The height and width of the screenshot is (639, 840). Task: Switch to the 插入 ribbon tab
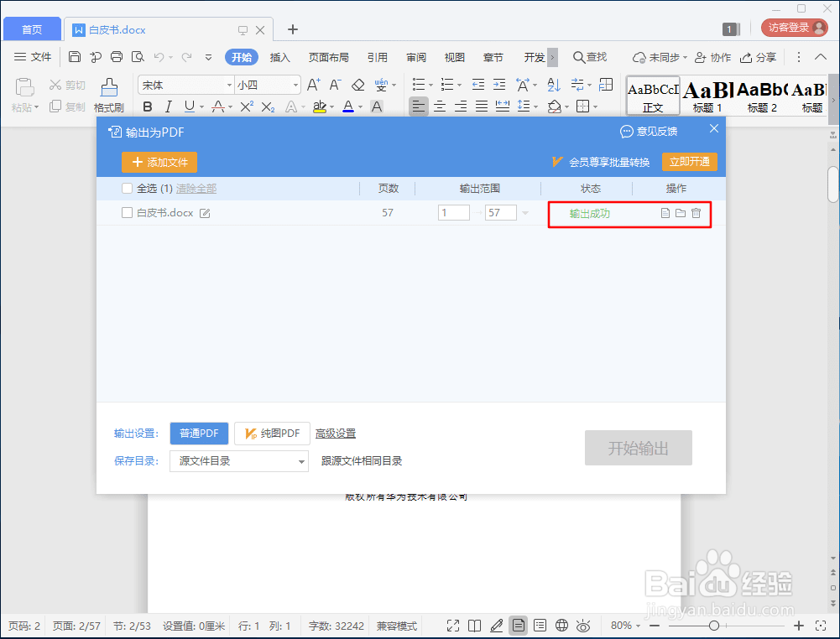[280, 57]
